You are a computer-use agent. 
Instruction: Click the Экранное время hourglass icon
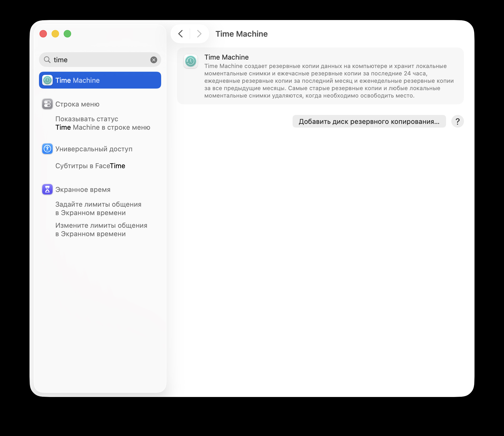tap(47, 190)
